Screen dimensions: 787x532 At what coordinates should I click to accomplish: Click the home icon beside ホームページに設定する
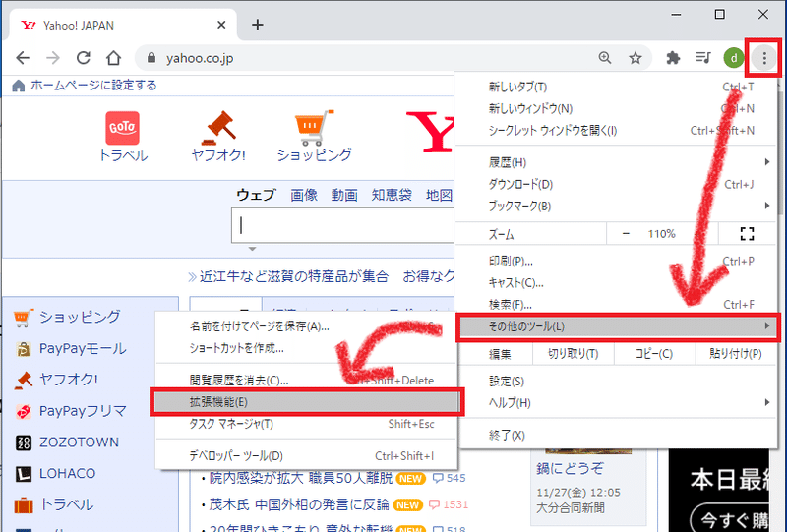point(18,86)
